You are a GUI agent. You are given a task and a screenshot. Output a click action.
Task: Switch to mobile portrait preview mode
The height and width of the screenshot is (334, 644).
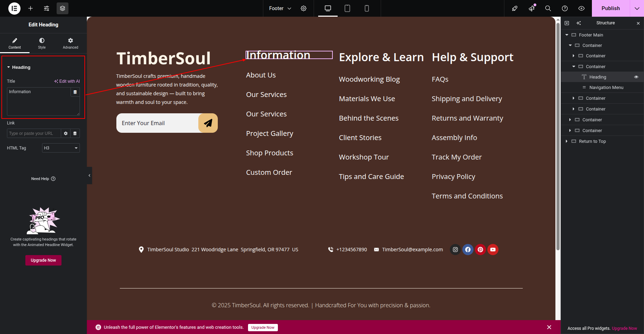tap(367, 8)
